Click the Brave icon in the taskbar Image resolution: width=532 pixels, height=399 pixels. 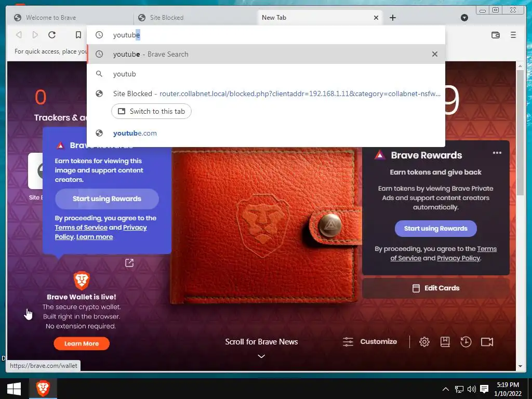(x=43, y=389)
